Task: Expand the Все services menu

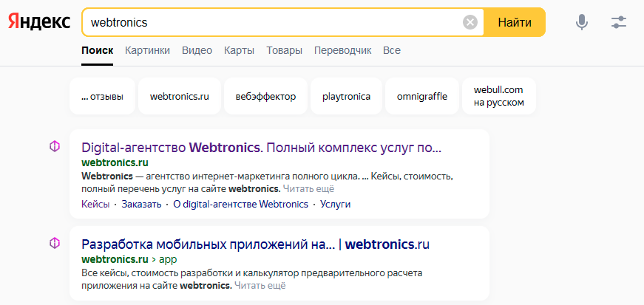Action: tap(392, 50)
